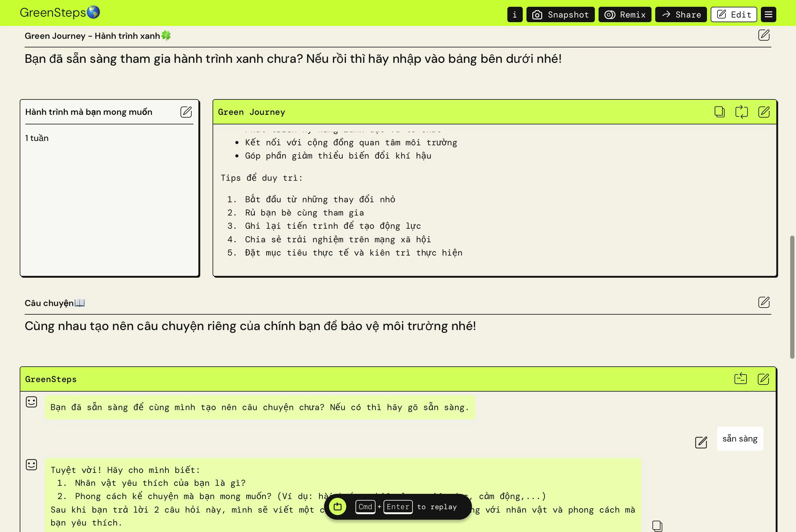Image resolution: width=796 pixels, height=532 pixels.
Task: Copy the assistant's story prompt message
Action: click(x=657, y=526)
